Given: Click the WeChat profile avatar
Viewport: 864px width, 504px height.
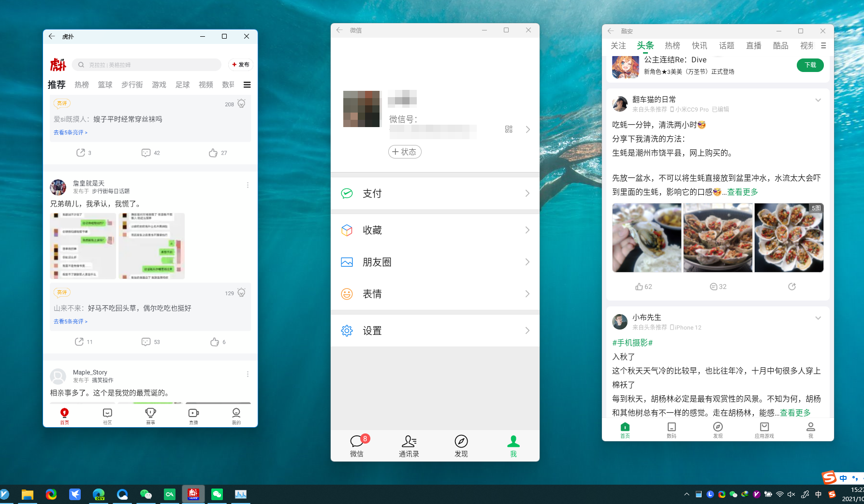Looking at the screenshot, I should pos(361,109).
